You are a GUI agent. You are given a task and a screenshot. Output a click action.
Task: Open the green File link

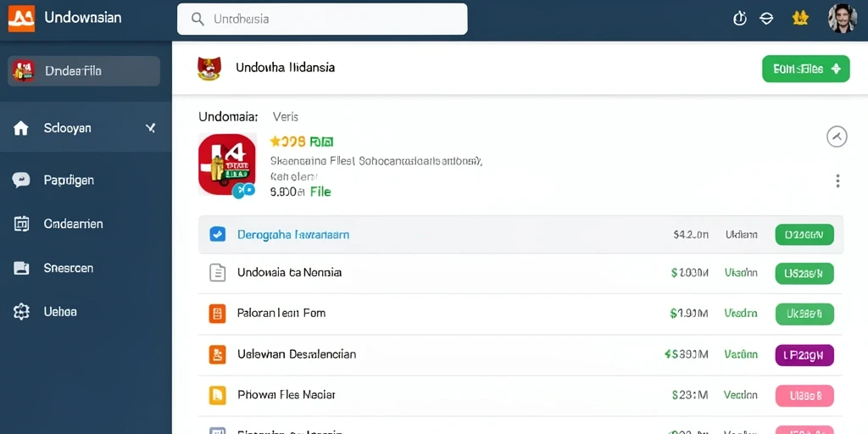coord(320,192)
